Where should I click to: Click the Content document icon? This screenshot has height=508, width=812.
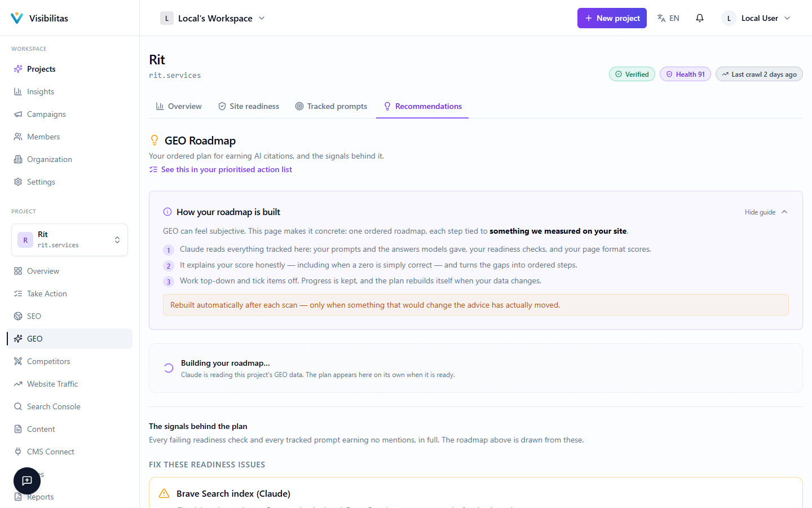pyautogui.click(x=18, y=429)
